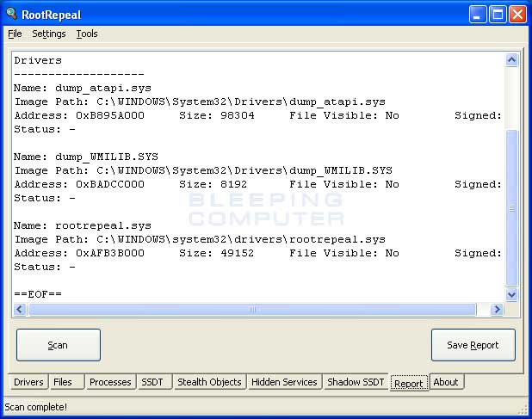Open the About tab

tap(446, 382)
